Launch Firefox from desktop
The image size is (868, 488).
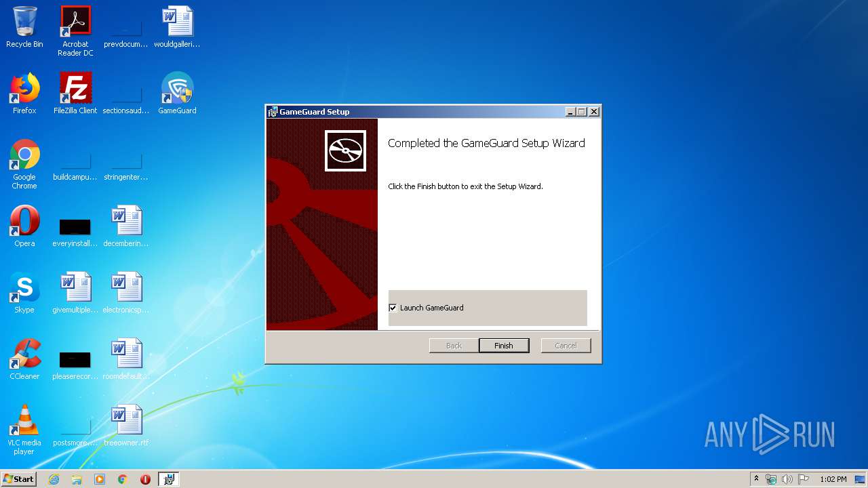(x=24, y=94)
